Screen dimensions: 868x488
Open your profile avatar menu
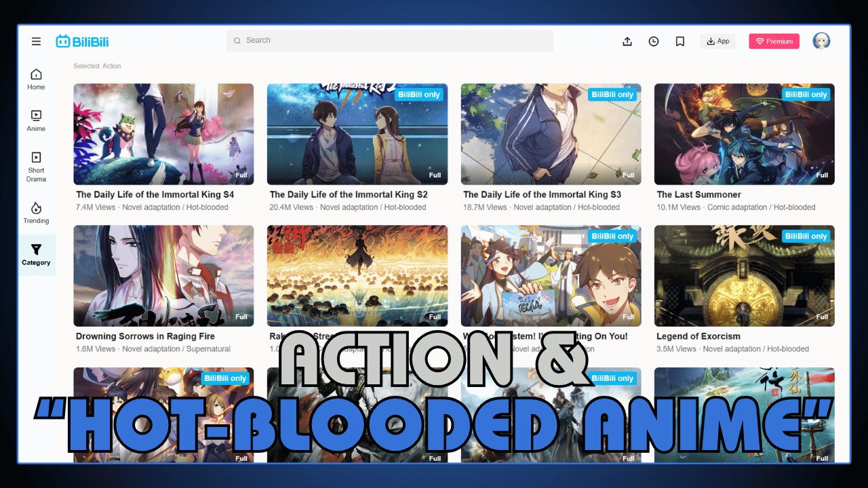[821, 41]
